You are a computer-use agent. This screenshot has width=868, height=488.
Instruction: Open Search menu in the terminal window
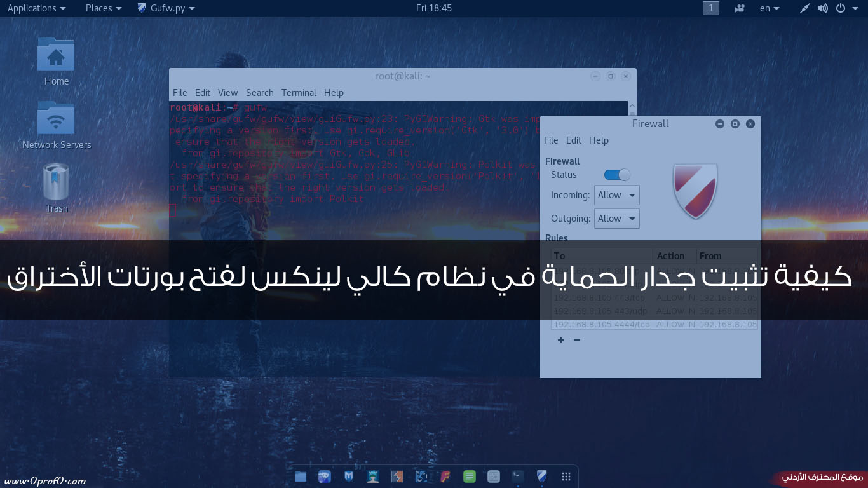[x=260, y=93]
